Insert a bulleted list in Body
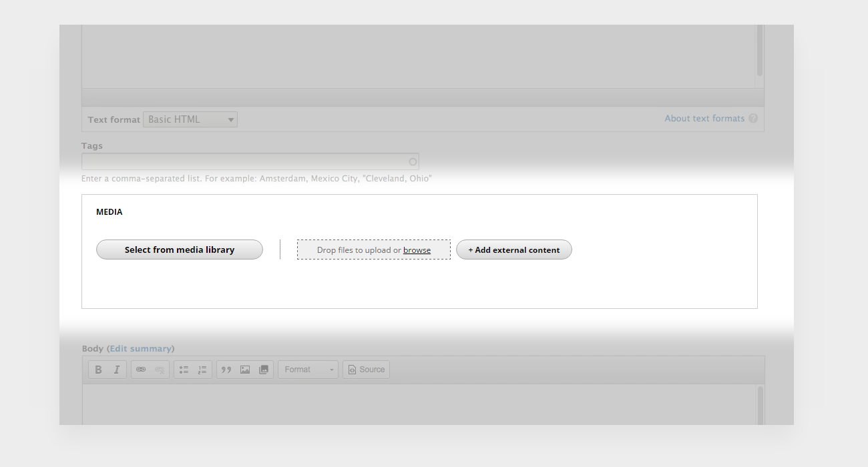Image resolution: width=868 pixels, height=467 pixels. pyautogui.click(x=184, y=369)
